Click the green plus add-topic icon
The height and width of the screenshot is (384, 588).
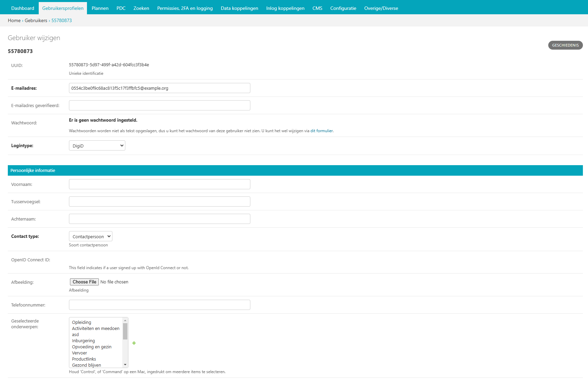(x=134, y=343)
